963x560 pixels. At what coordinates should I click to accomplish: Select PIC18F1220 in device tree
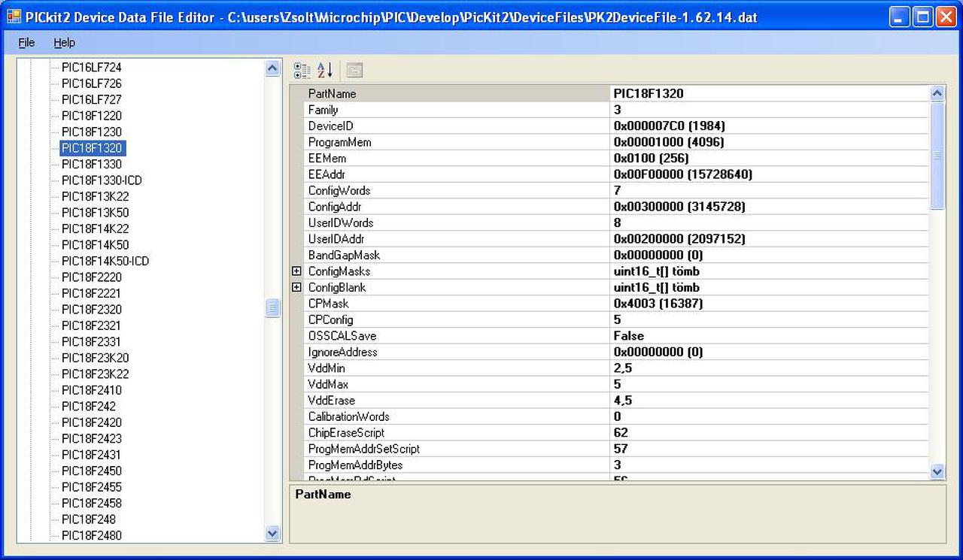[91, 116]
